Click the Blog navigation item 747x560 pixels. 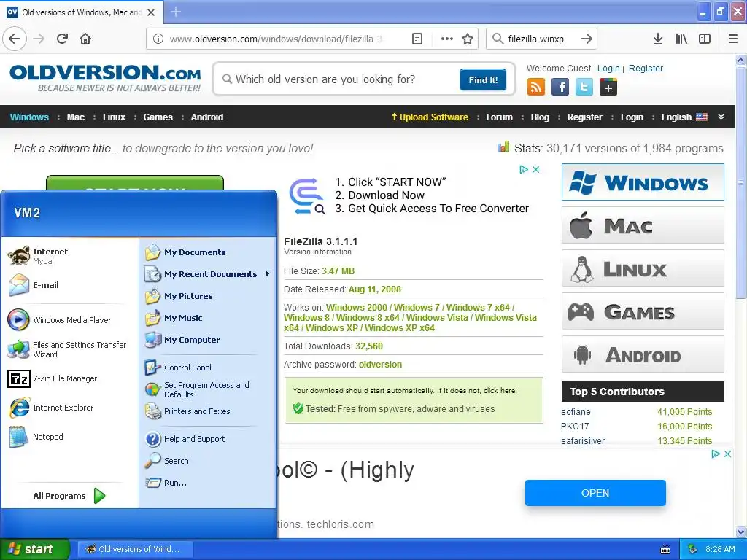click(x=540, y=117)
